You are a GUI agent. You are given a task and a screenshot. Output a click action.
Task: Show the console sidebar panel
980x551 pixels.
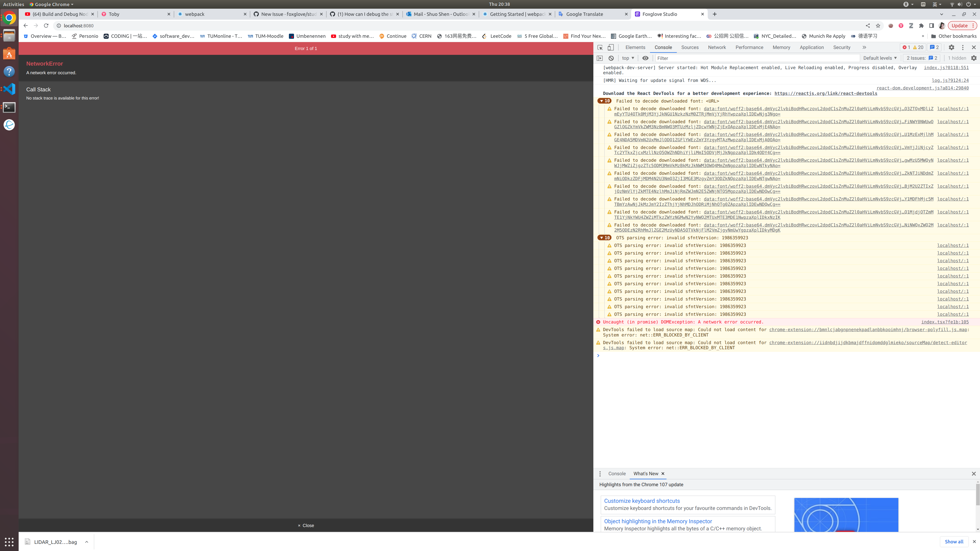[x=600, y=58]
